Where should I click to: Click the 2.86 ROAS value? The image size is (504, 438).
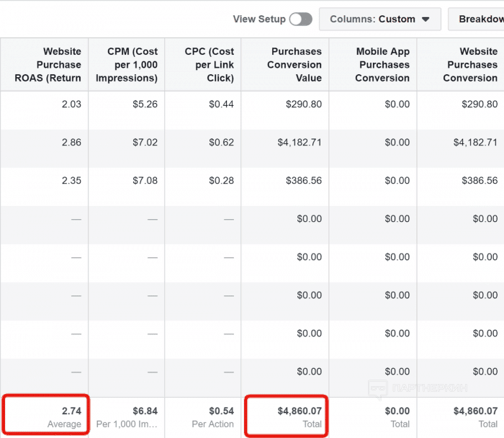(x=71, y=143)
